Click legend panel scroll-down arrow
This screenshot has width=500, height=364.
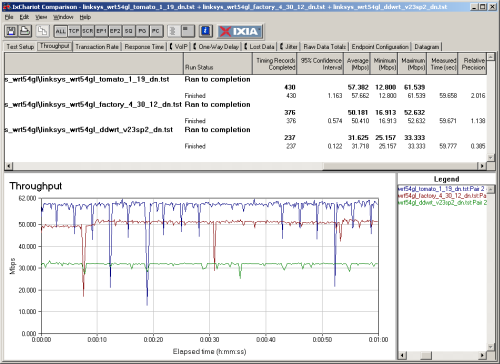491,347
